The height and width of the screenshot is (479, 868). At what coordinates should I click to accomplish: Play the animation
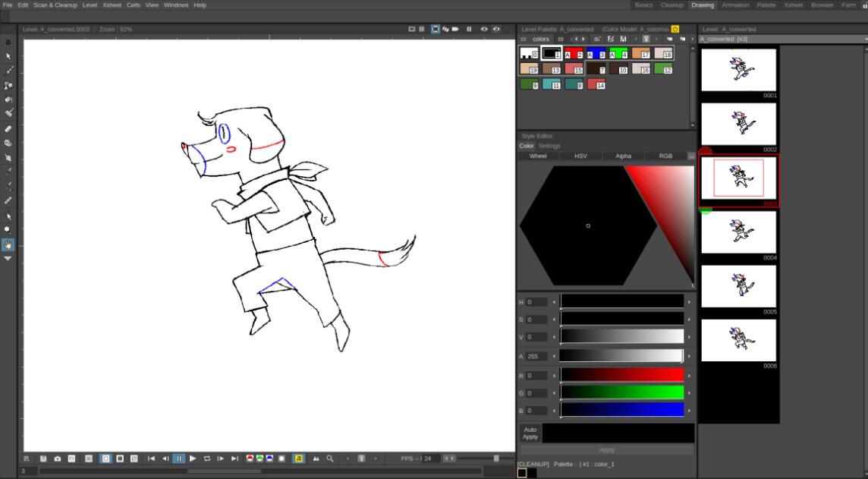(x=193, y=459)
